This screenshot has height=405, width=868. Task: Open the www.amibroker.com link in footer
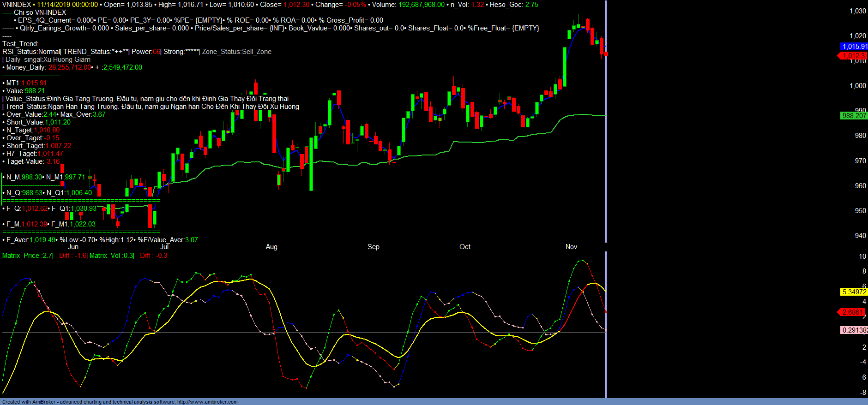click(207, 402)
